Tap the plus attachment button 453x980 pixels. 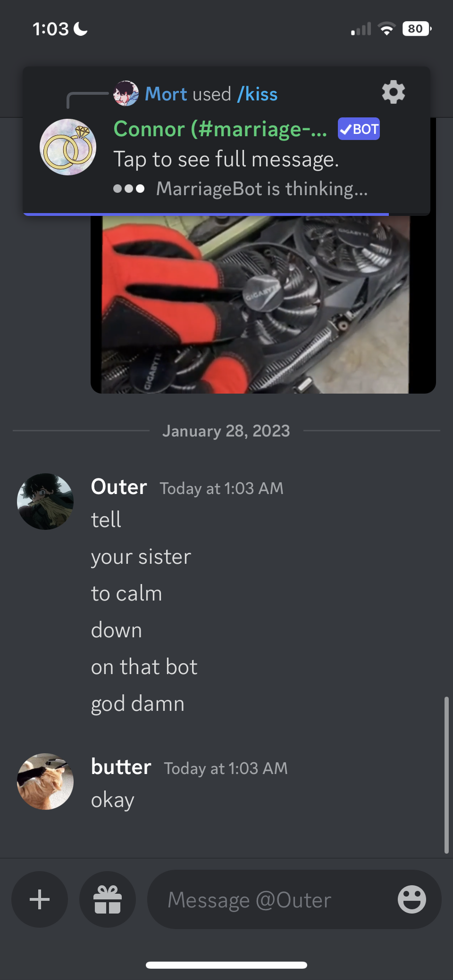(40, 899)
